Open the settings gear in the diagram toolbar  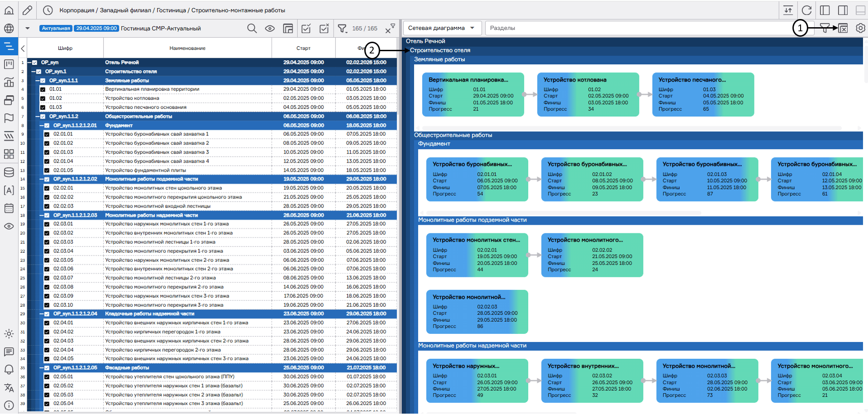coord(860,28)
